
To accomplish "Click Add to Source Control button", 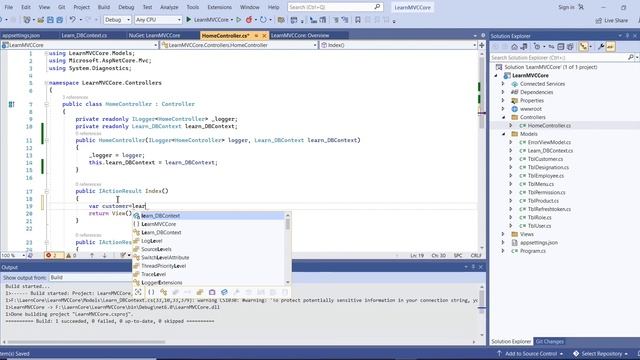I will [x=531, y=353].
